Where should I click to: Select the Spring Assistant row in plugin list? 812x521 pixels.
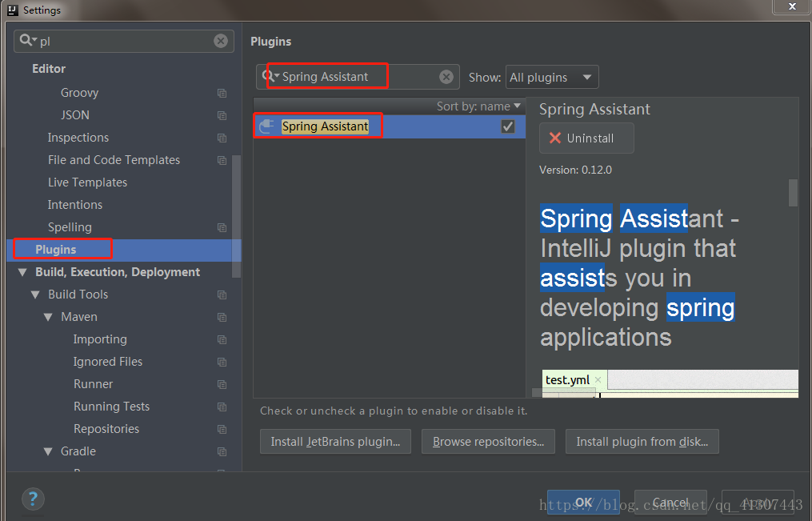[390, 126]
